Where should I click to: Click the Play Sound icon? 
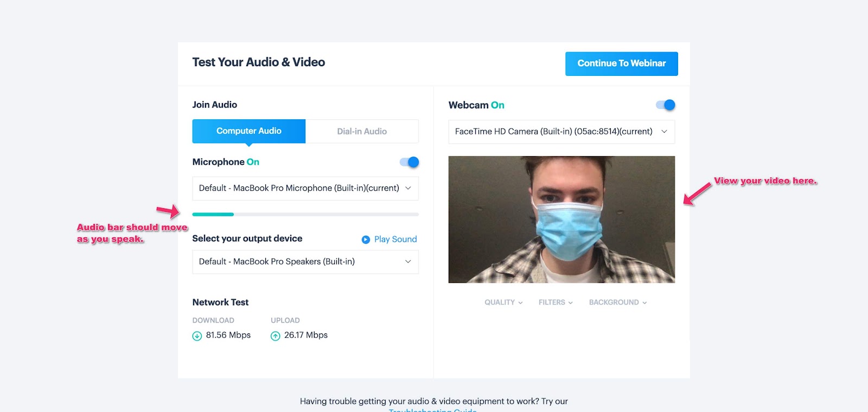click(x=366, y=240)
